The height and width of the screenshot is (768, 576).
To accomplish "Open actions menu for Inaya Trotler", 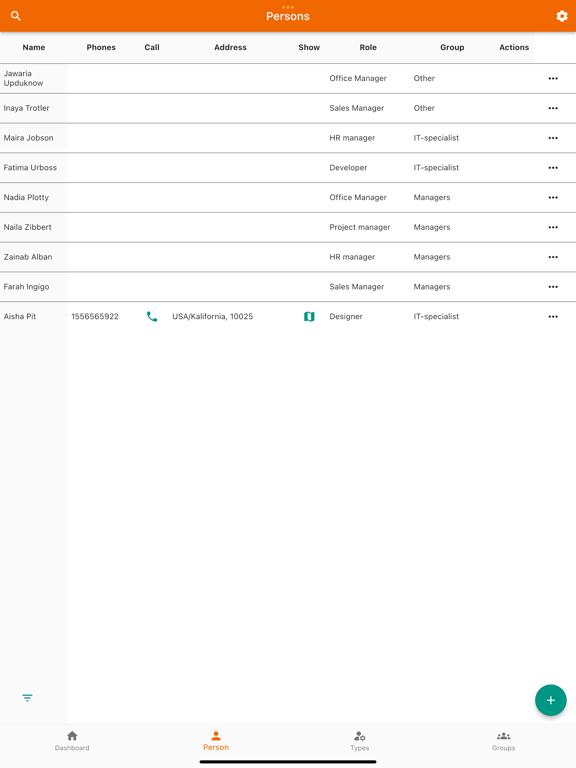I will 553,108.
